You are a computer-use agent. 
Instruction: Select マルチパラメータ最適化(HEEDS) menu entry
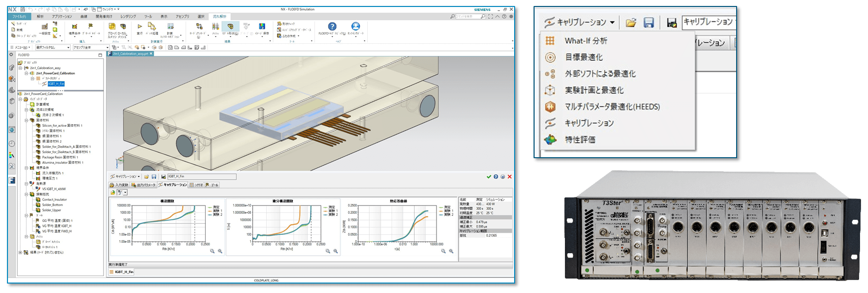coord(612,106)
